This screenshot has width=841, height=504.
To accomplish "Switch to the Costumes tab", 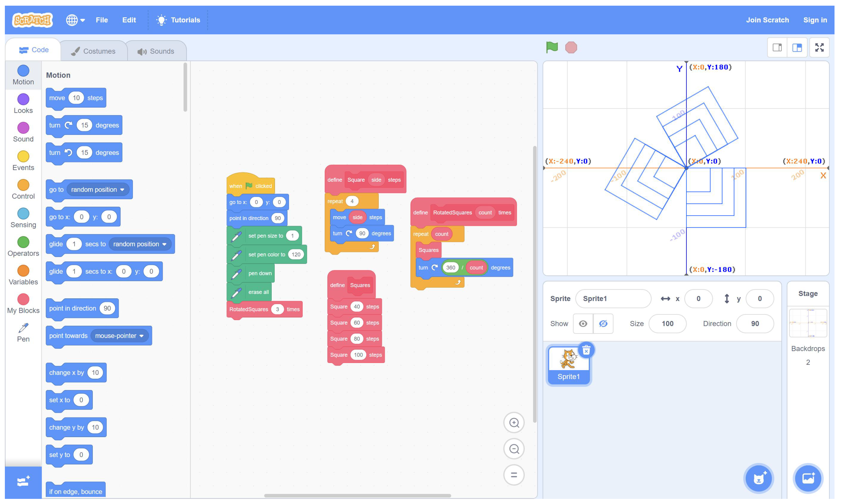I will click(x=93, y=51).
